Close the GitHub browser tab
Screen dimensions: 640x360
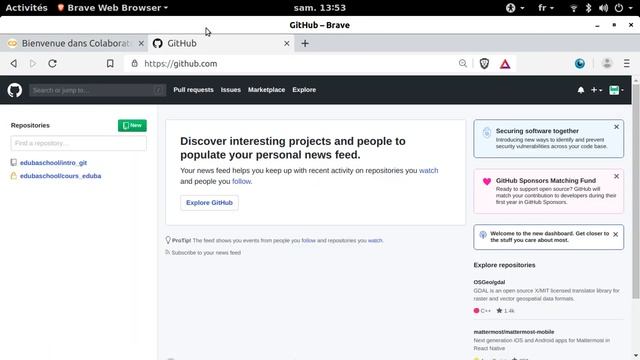pos(287,43)
